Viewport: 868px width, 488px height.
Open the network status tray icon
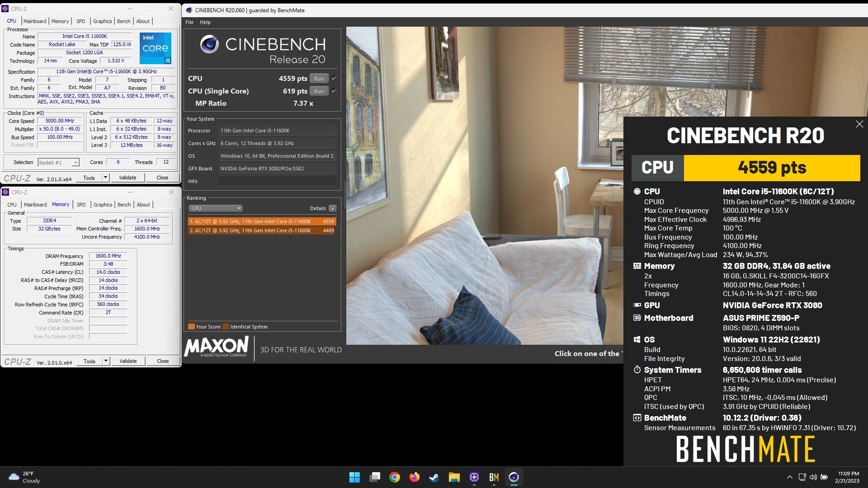tap(802, 477)
